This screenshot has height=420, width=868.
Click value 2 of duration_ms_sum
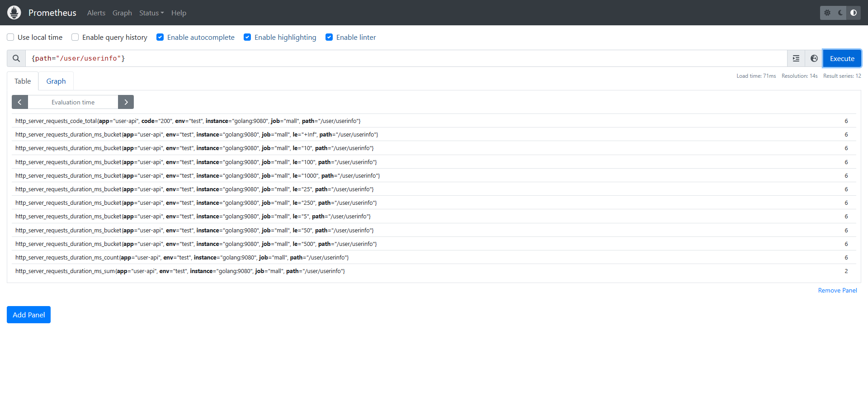pyautogui.click(x=846, y=271)
